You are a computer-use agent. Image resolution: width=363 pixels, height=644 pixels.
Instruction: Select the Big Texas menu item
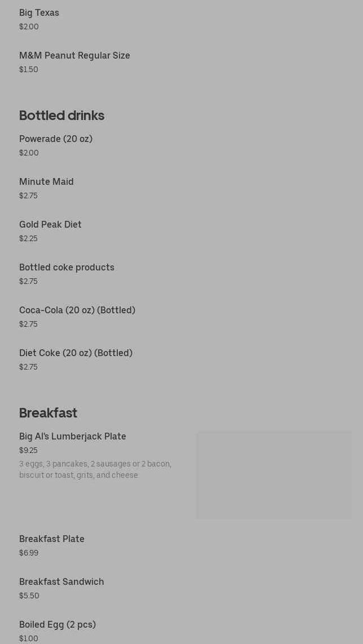[39, 13]
